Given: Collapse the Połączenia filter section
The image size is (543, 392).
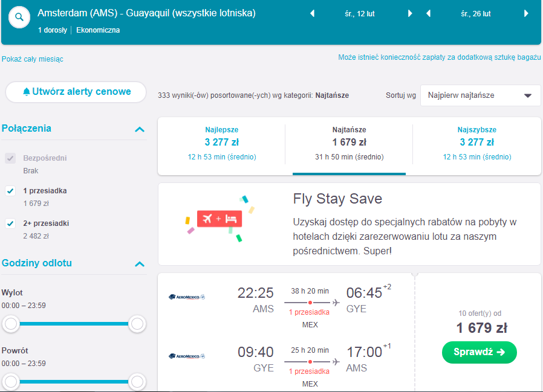Looking at the screenshot, I should coord(140,129).
